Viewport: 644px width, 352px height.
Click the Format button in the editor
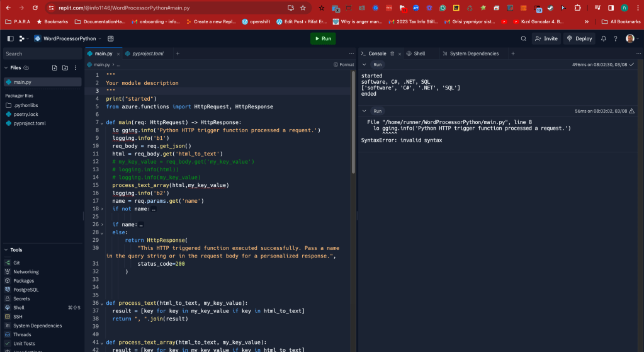click(x=344, y=64)
